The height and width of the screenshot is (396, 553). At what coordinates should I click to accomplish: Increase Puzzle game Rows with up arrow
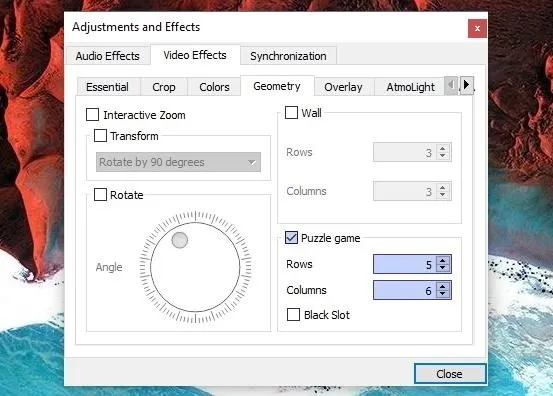point(443,261)
